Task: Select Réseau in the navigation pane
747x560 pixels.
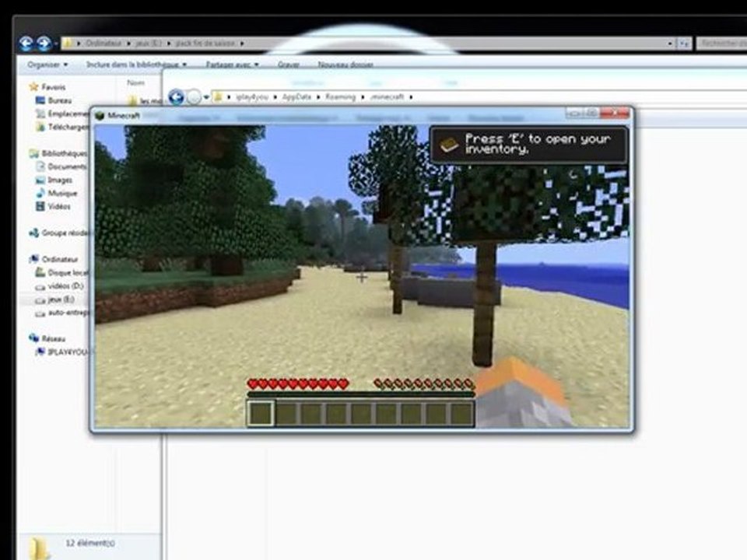Action: pos(54,339)
